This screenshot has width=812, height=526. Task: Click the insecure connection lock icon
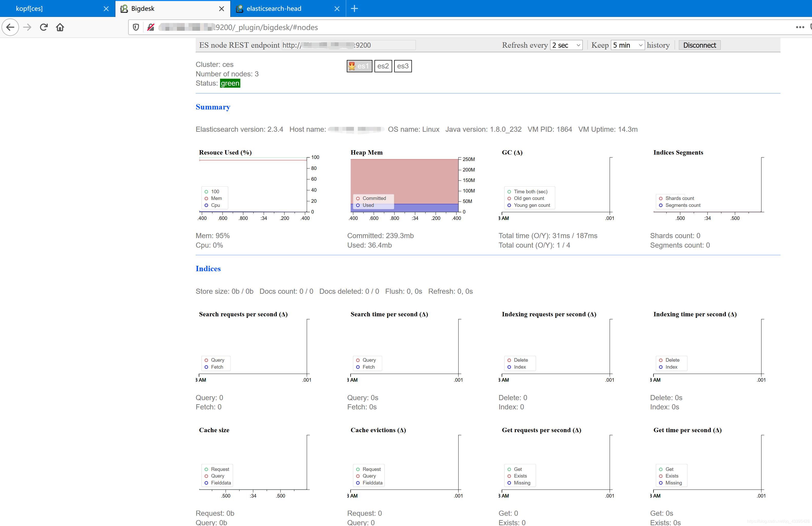point(151,27)
